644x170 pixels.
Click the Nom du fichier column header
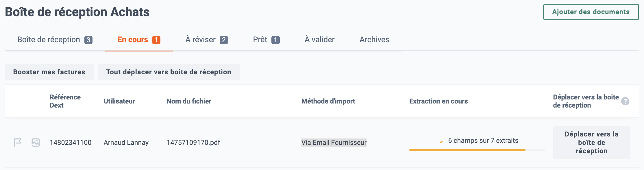click(x=189, y=101)
